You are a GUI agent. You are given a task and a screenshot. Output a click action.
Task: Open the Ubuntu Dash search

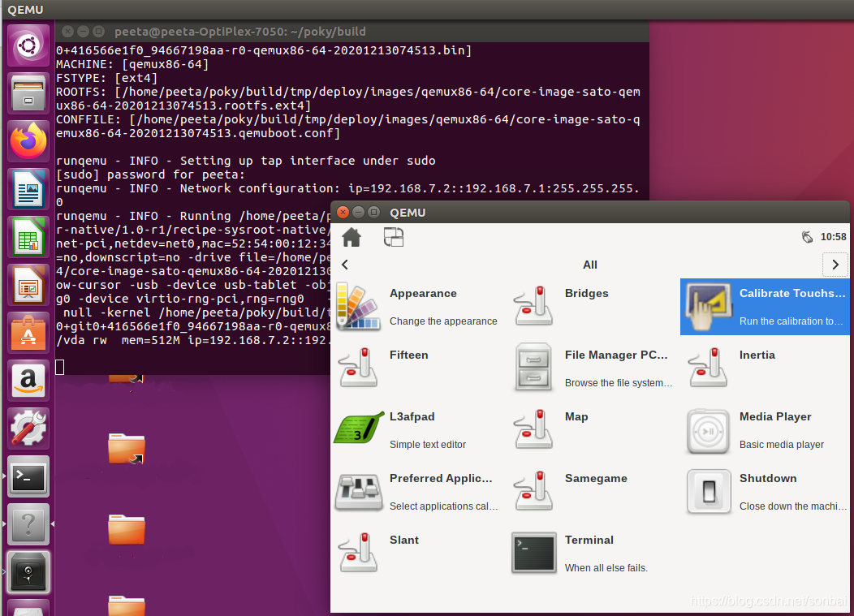tap(28, 45)
